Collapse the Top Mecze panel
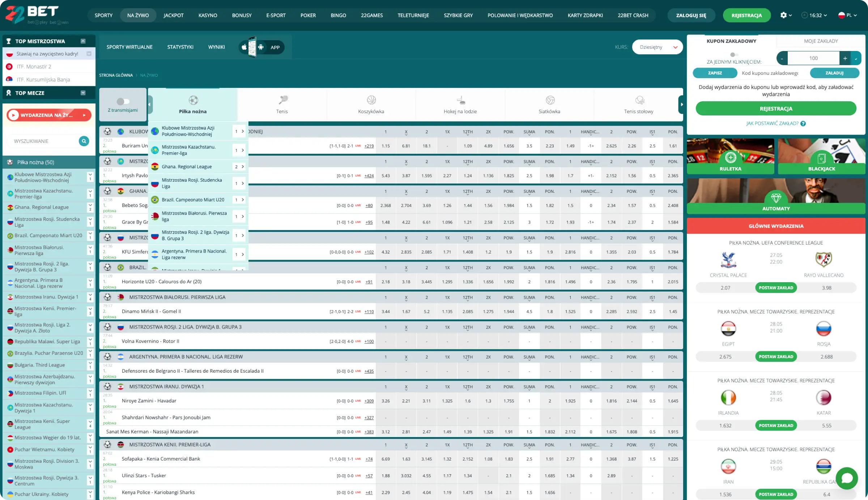The height and width of the screenshot is (500, 868). [x=83, y=93]
